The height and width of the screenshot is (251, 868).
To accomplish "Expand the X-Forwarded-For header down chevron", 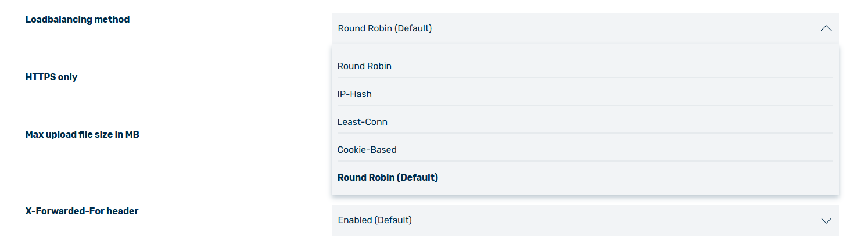I will (x=826, y=220).
